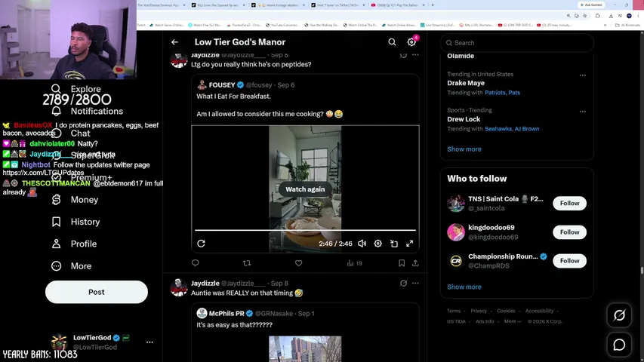The image size is (644, 362).
Task: Bookmark this page with star icon
Action: [584, 16]
